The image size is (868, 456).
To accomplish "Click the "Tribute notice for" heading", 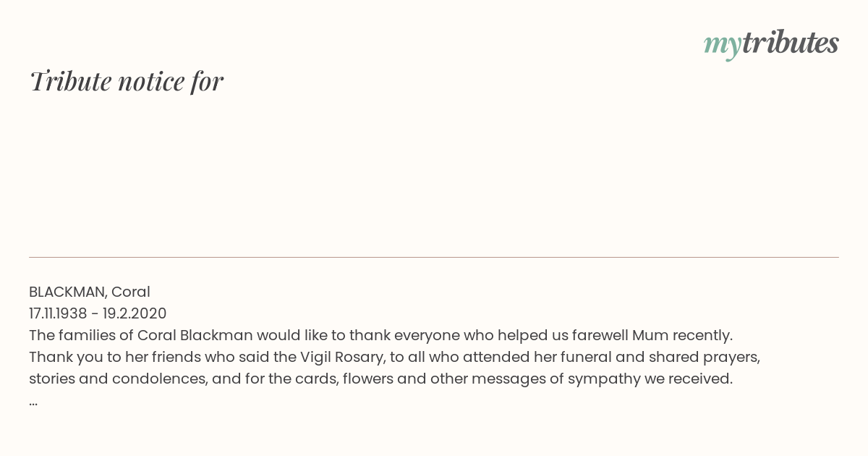I will pyautogui.click(x=127, y=82).
